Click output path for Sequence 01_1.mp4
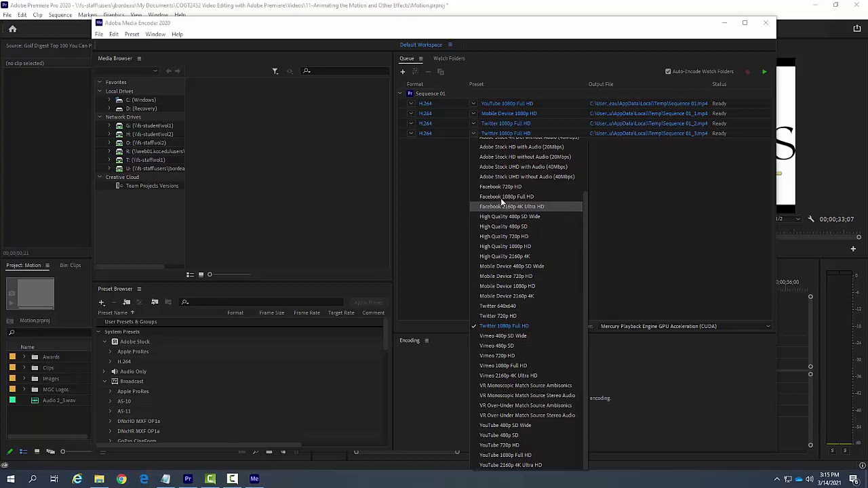868x488 pixels. [648, 114]
